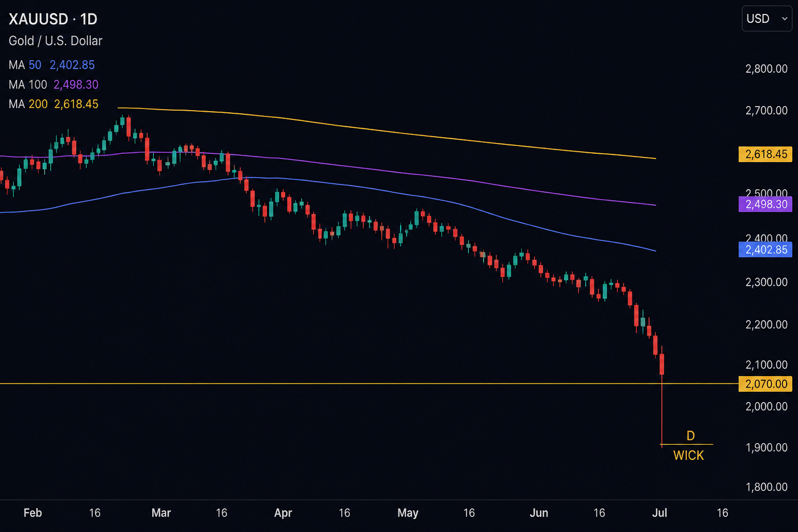
Task: Open the USD currency dropdown
Action: tap(766, 19)
